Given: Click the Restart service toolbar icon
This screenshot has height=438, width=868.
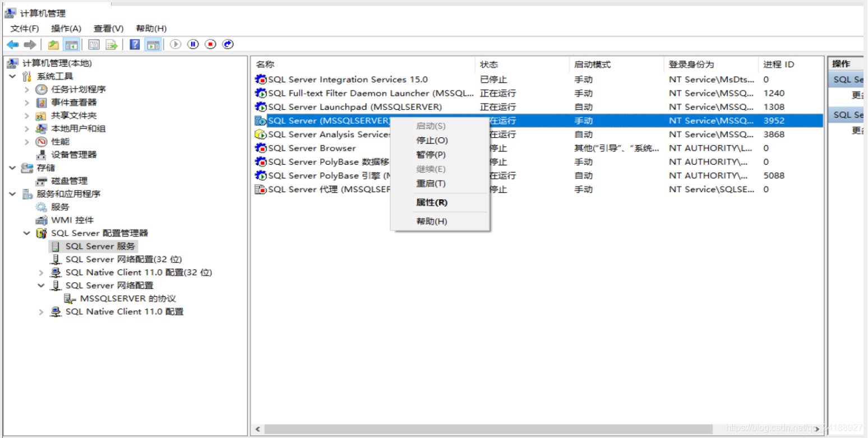Looking at the screenshot, I should (x=228, y=44).
